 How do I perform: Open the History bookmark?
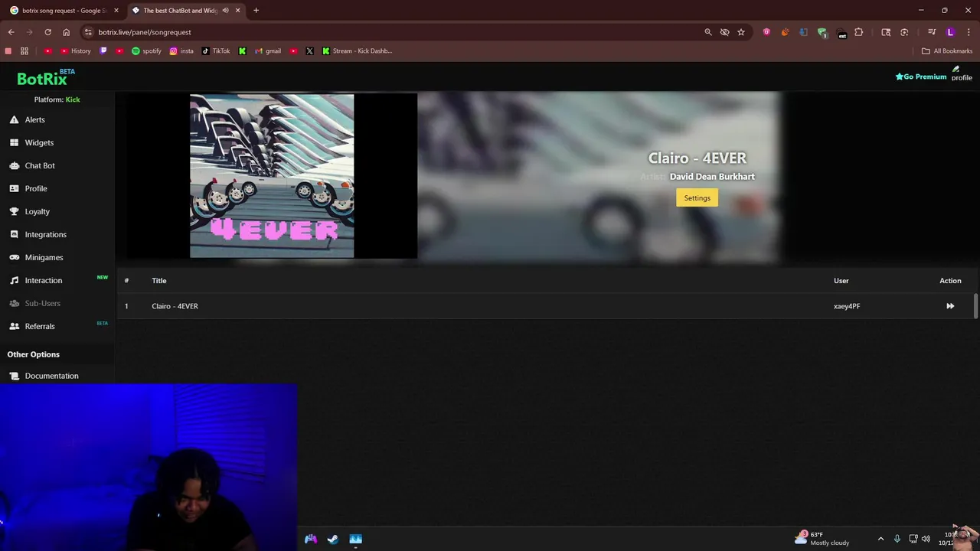(x=76, y=51)
